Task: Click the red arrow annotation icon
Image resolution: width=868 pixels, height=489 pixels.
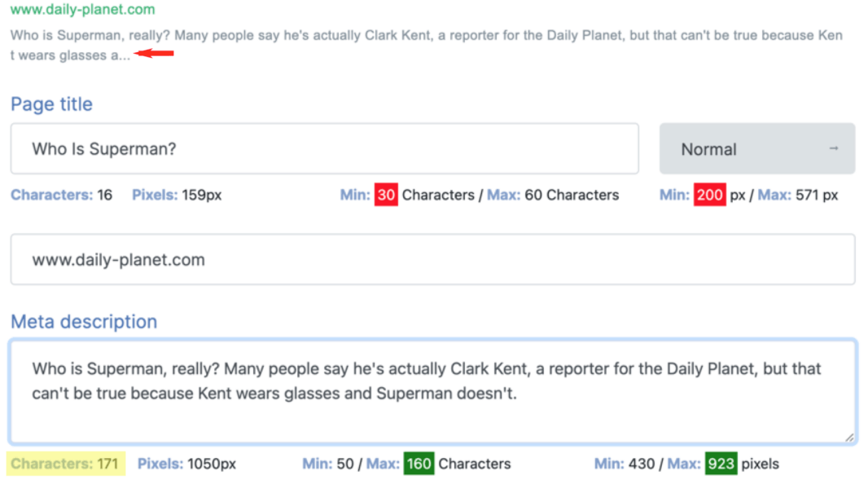Action: click(154, 53)
